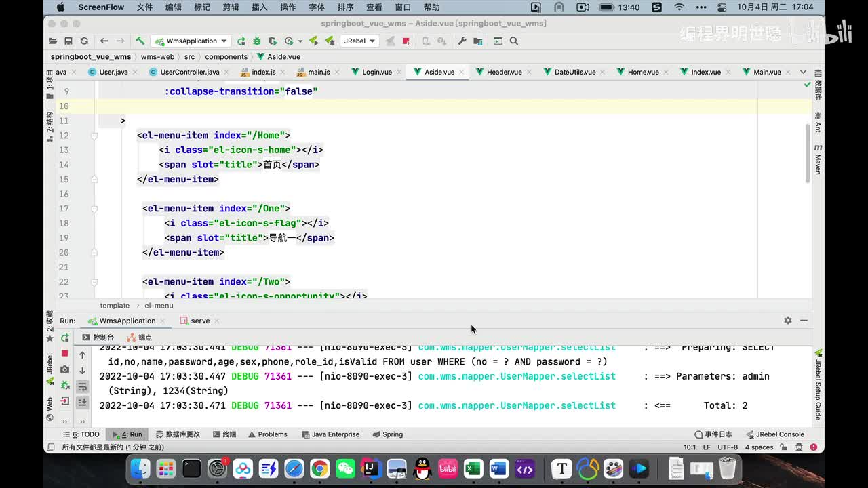Select the serve tab in Run panel

pos(199,321)
